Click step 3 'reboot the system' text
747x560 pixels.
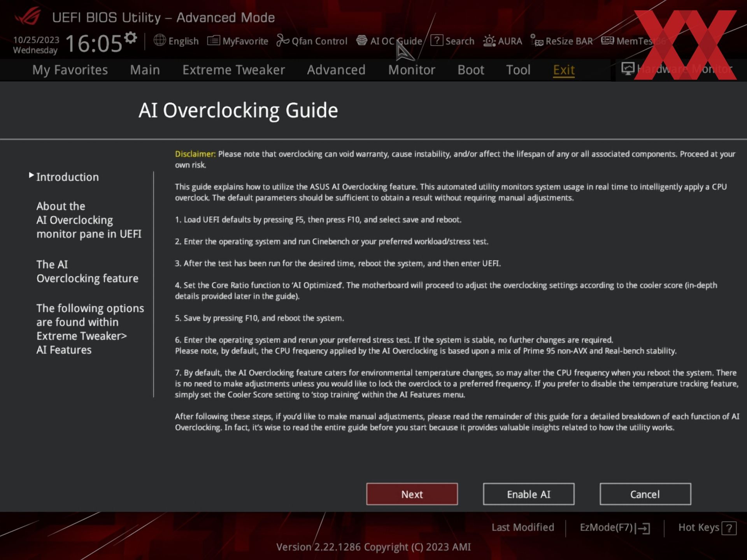pyautogui.click(x=338, y=263)
